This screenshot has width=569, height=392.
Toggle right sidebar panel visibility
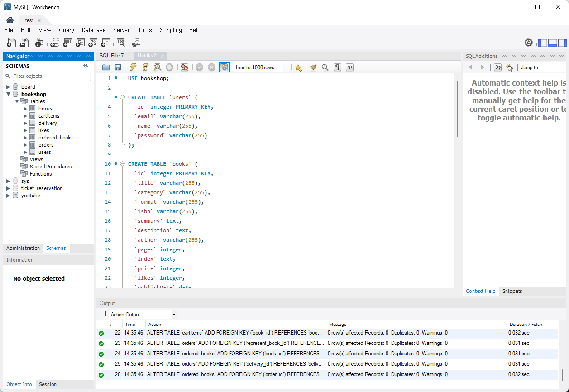point(562,43)
